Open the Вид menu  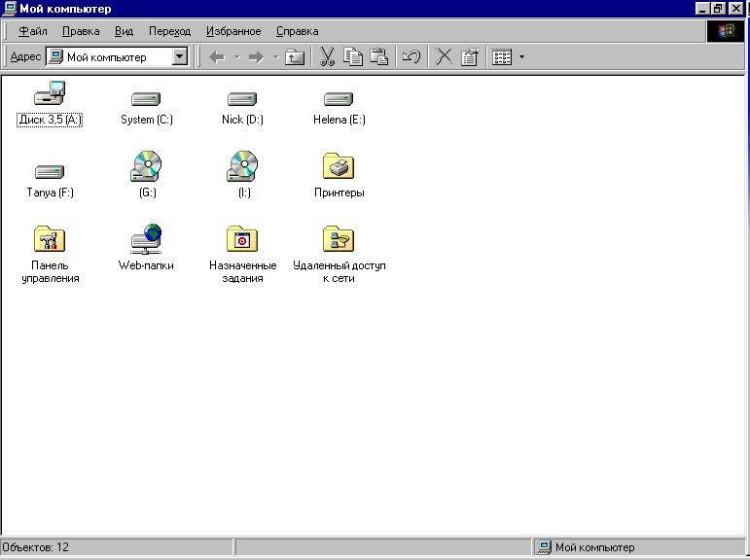124,31
